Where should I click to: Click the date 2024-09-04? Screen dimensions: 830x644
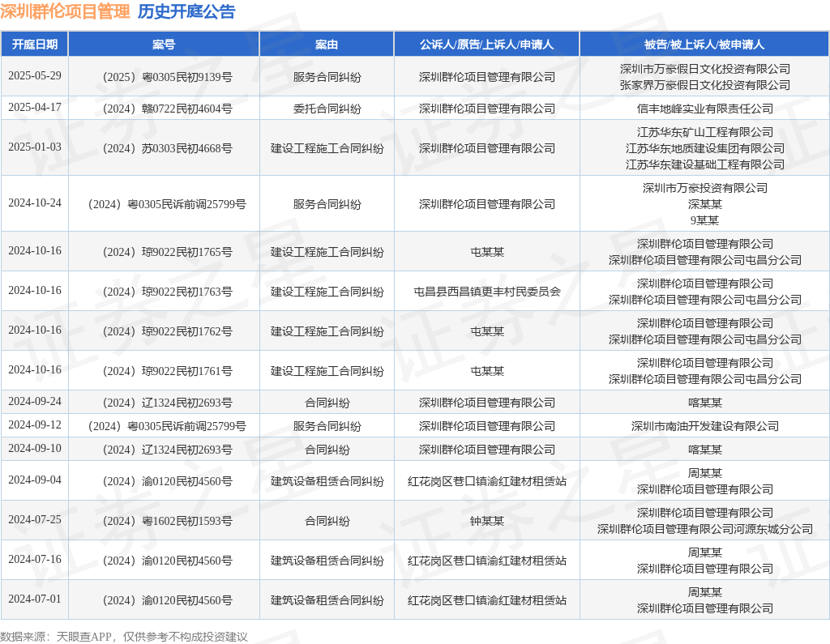(35, 480)
